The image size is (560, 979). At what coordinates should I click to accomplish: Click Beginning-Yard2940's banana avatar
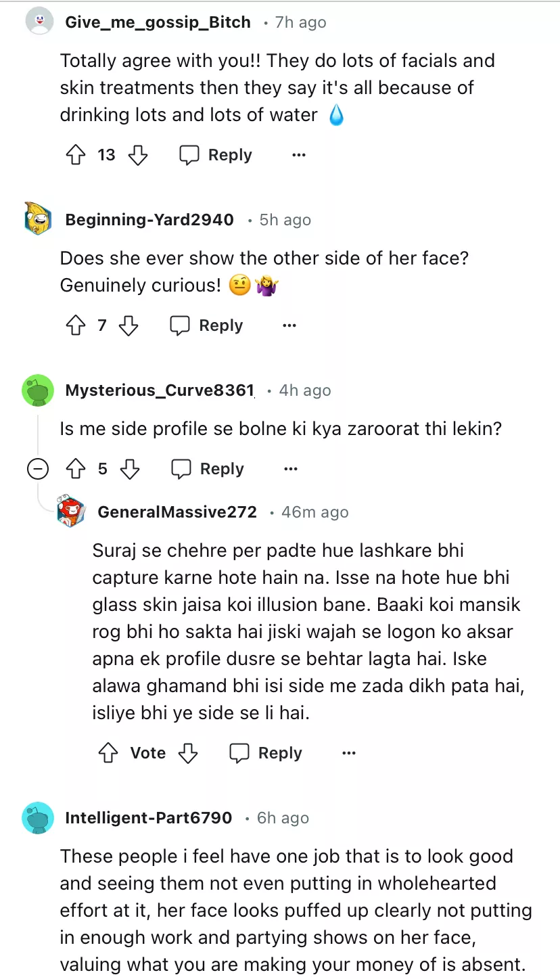pyautogui.click(x=38, y=219)
